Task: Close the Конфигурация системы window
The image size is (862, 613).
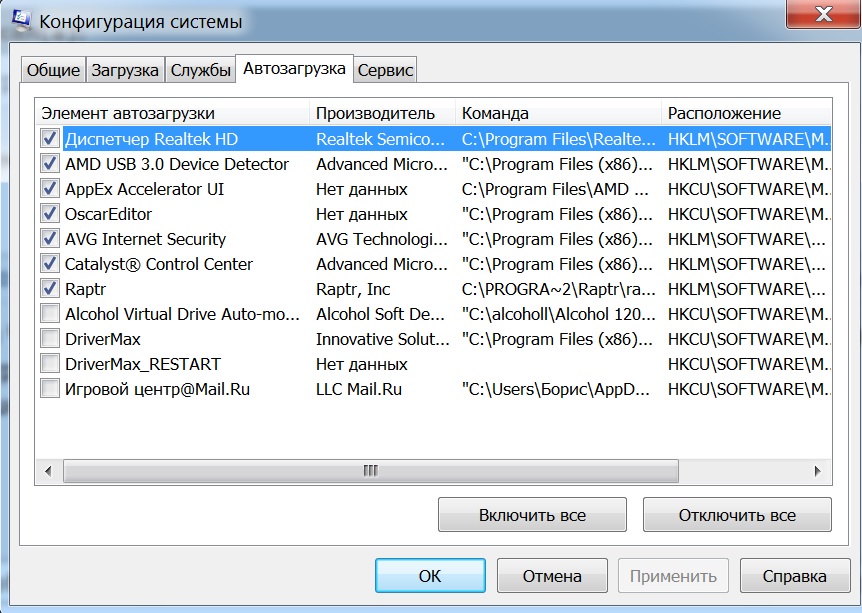Action: 823,13
